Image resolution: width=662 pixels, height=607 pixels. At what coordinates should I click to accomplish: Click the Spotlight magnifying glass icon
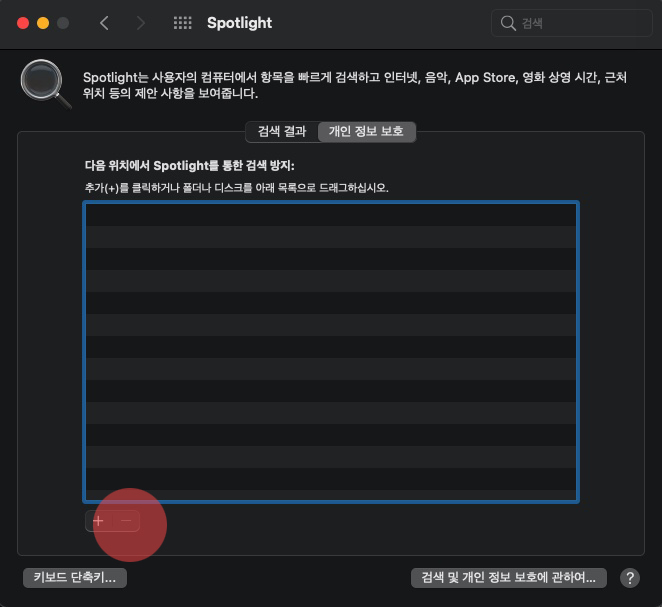pyautogui.click(x=45, y=84)
